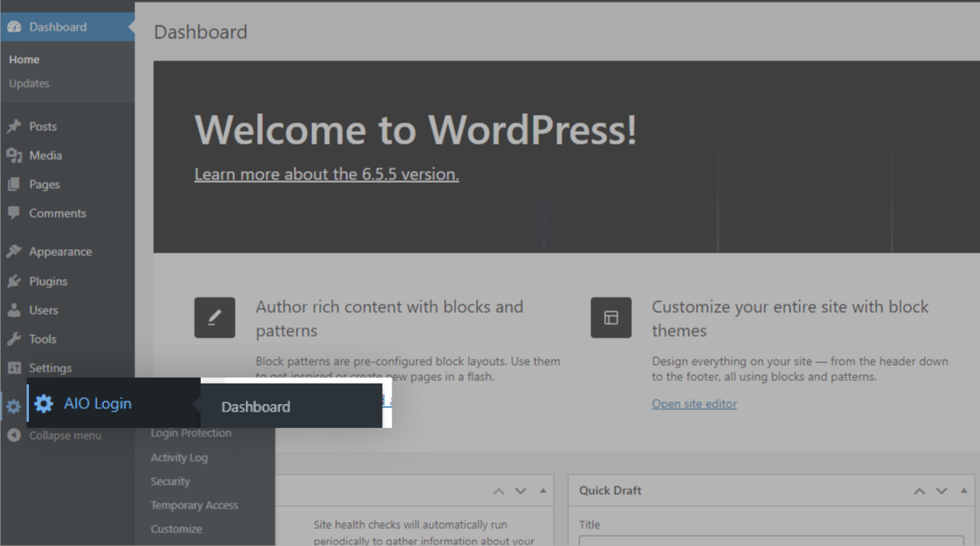Open Plugins using the plug icon

point(14,282)
